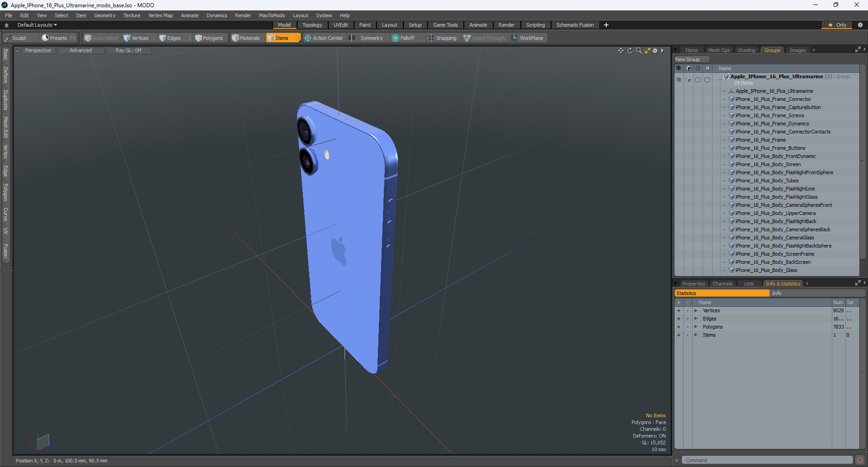Viewport: 868px width, 467px height.
Task: Click the viewport rotate icon
Action: [x=630, y=51]
